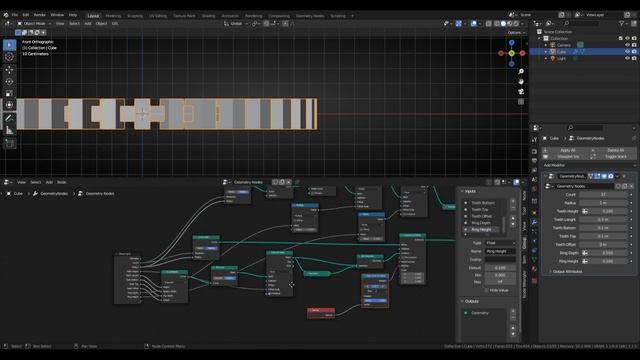
Task: Open the node editor Add menu
Action: point(49,182)
